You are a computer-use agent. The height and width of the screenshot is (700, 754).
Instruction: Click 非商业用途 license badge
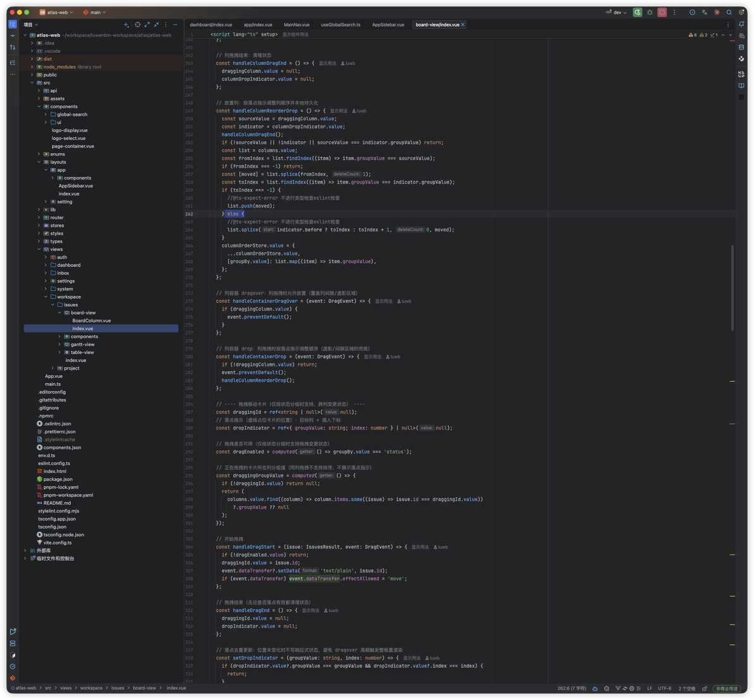727,689
